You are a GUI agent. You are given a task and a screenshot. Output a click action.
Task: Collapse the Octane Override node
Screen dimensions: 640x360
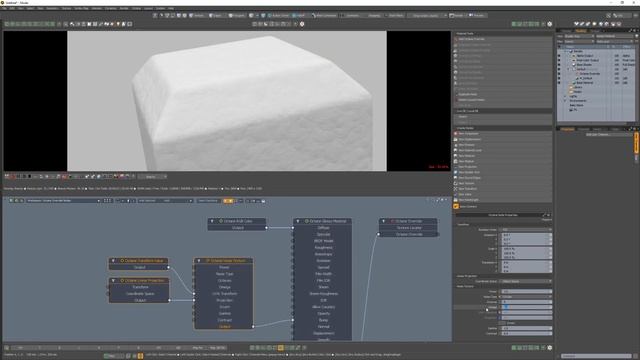[383, 221]
